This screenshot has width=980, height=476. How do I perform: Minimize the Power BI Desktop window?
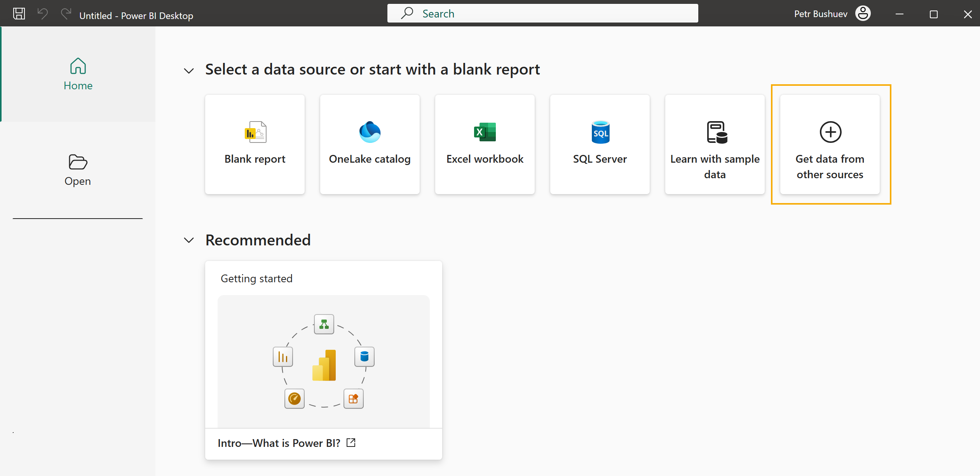pyautogui.click(x=899, y=14)
